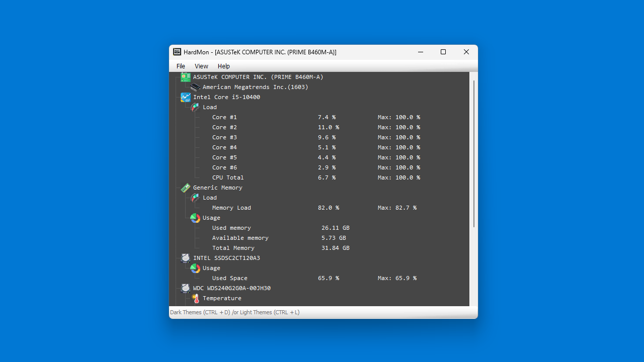Click the 82.0 % Memory Load value
The height and width of the screenshot is (362, 644).
pos(328,208)
